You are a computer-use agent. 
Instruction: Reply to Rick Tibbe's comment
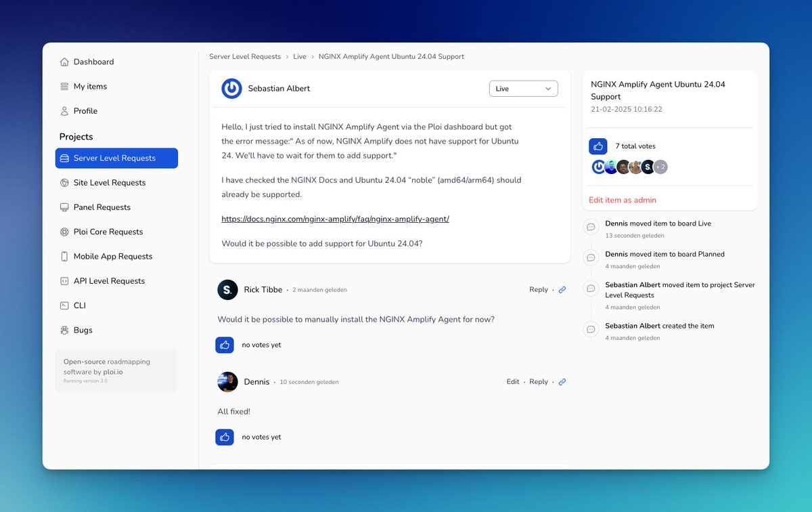tap(539, 290)
